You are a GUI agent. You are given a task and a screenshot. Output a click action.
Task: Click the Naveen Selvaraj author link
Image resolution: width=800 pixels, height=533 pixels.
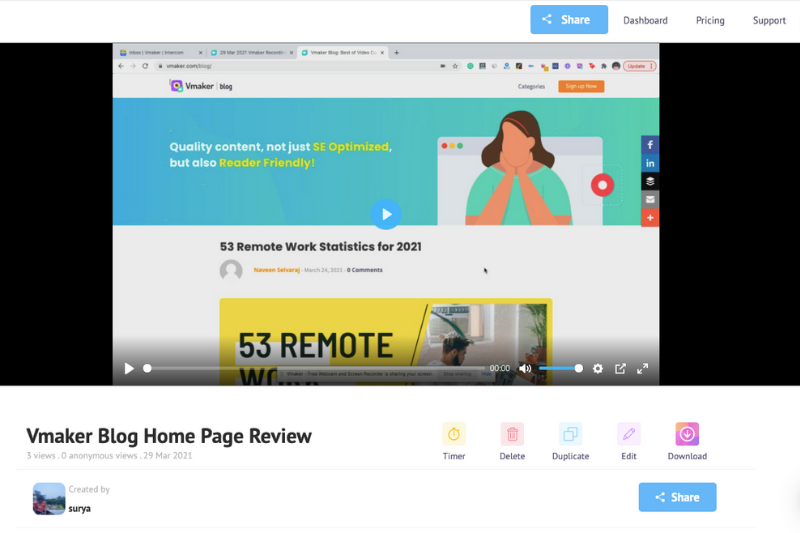pyautogui.click(x=277, y=270)
